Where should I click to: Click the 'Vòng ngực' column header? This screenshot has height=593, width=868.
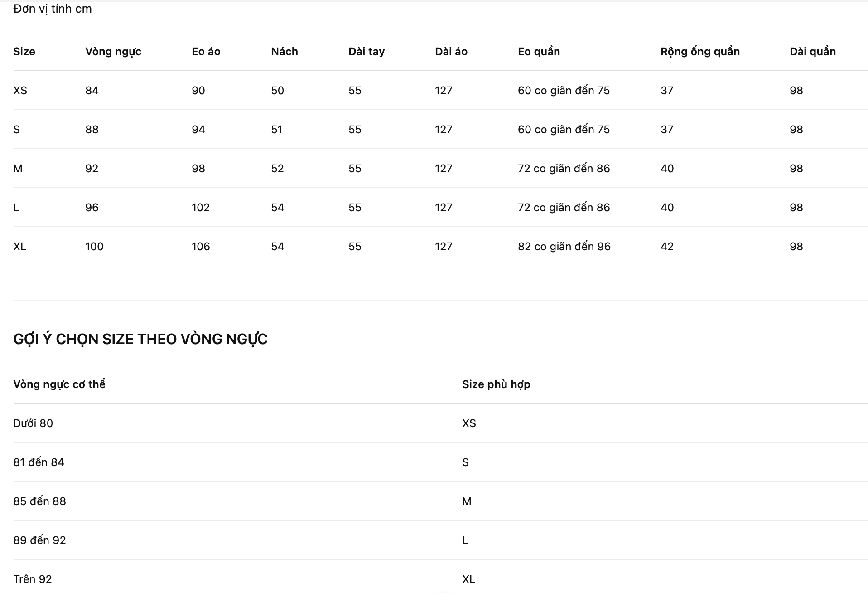pyautogui.click(x=113, y=52)
